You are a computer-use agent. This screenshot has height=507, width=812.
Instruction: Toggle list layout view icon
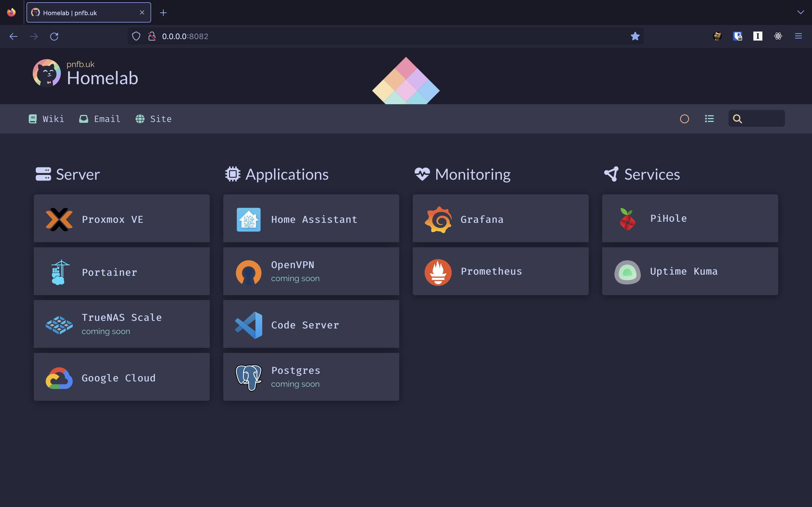(709, 119)
